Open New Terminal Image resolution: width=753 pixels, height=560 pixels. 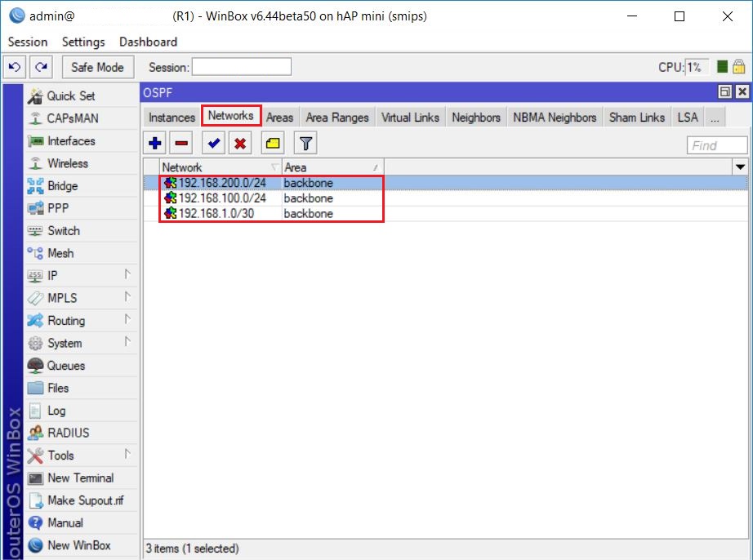point(81,478)
